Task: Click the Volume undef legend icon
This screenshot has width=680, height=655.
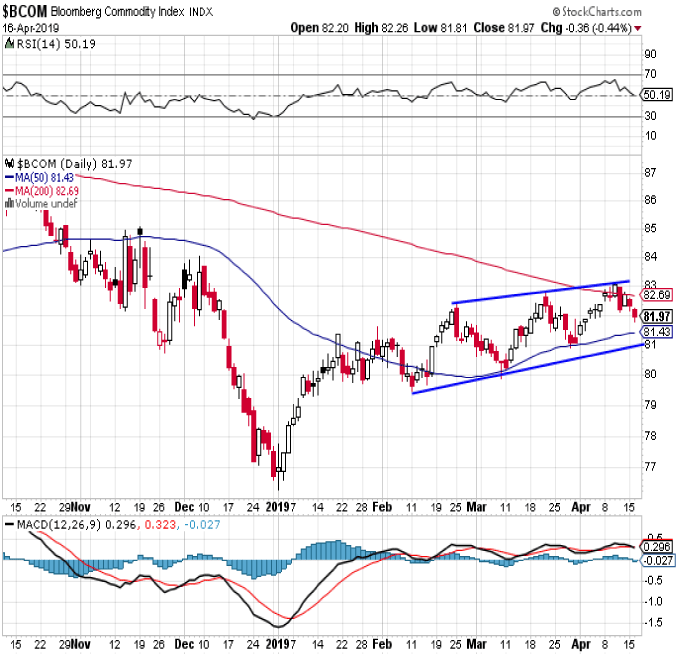Action: pos(9,202)
